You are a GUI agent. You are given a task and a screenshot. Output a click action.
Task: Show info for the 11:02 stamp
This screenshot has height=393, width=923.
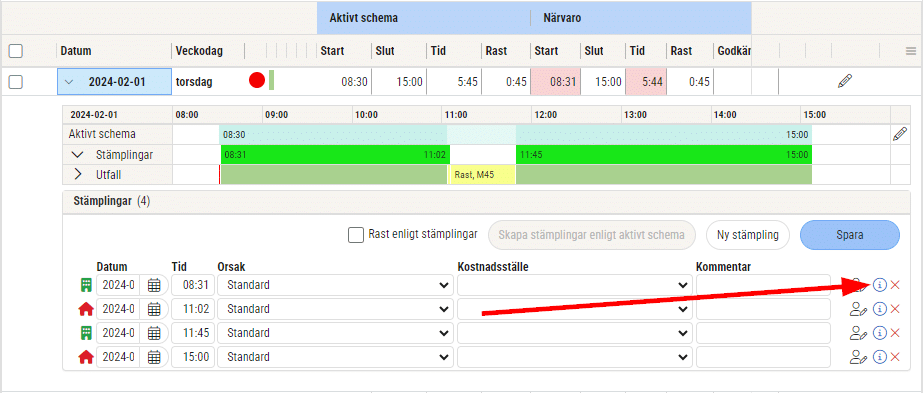pos(879,309)
